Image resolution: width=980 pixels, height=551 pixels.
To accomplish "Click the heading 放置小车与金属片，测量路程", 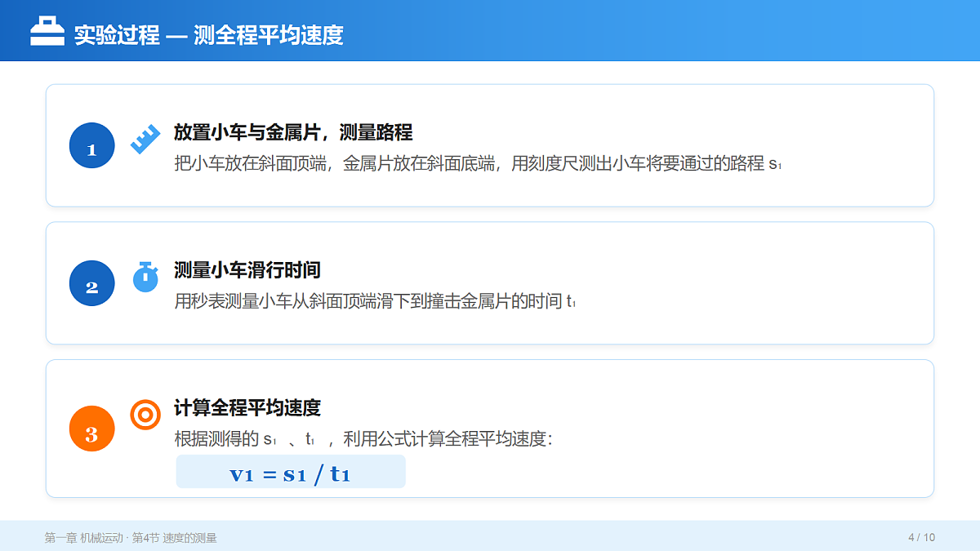I will click(293, 132).
